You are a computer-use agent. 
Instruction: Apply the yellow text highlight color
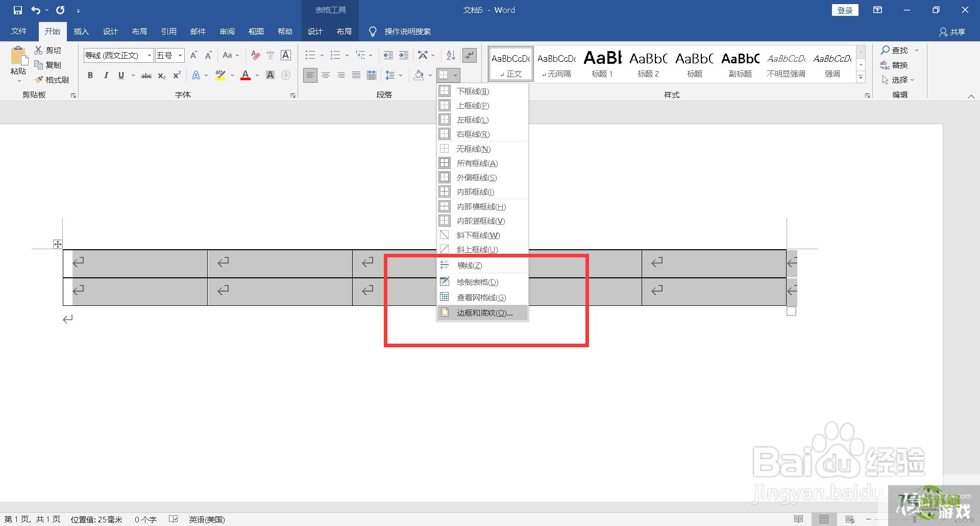[x=220, y=76]
